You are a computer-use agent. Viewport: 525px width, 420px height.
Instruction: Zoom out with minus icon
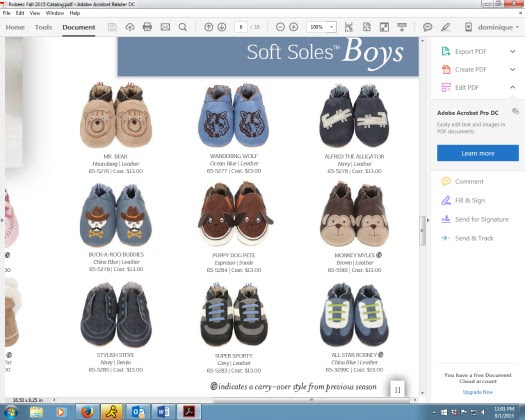pos(280,27)
